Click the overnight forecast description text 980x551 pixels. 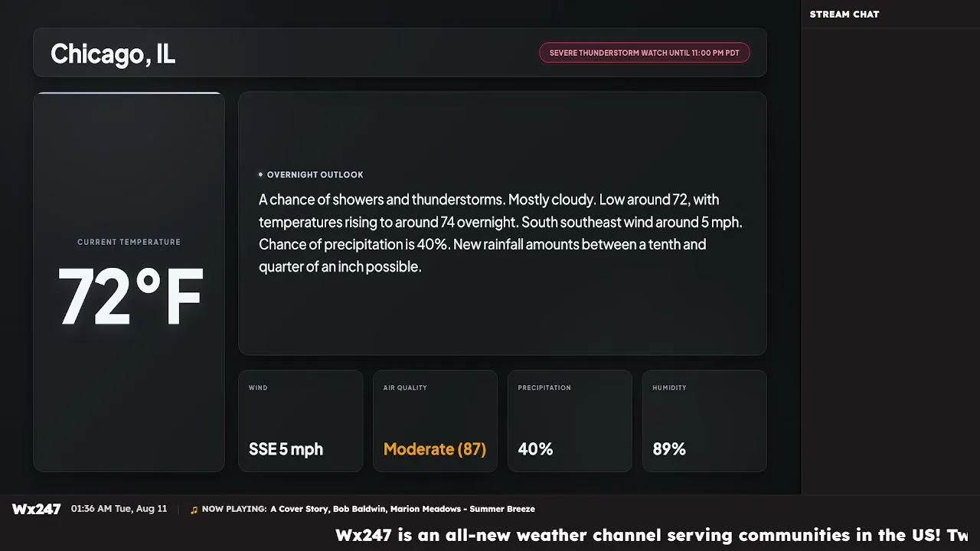pyautogui.click(x=501, y=233)
